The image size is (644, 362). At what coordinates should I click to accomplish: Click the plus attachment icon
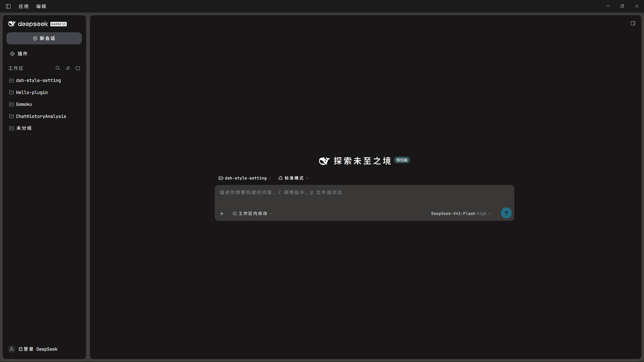click(222, 213)
